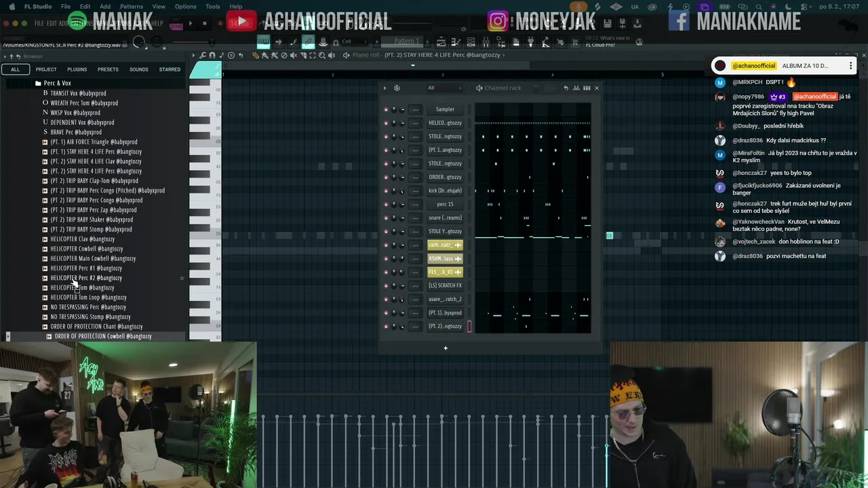868x488 pixels.
Task: Mute the KSHM bass channel
Action: (x=386, y=258)
